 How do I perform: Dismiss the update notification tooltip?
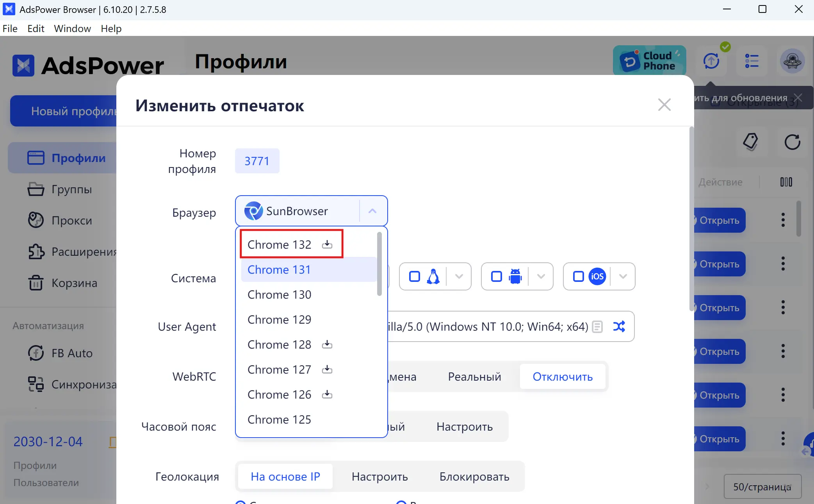(x=798, y=98)
